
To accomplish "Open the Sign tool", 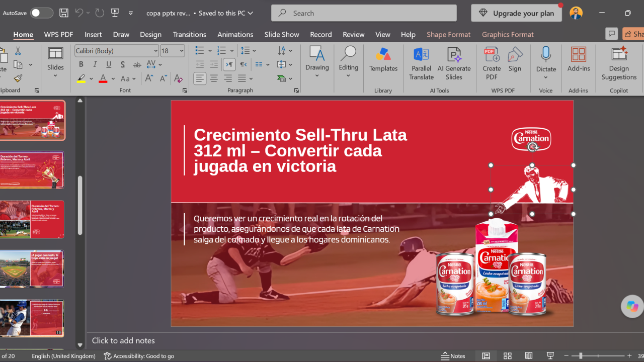I will point(515,60).
